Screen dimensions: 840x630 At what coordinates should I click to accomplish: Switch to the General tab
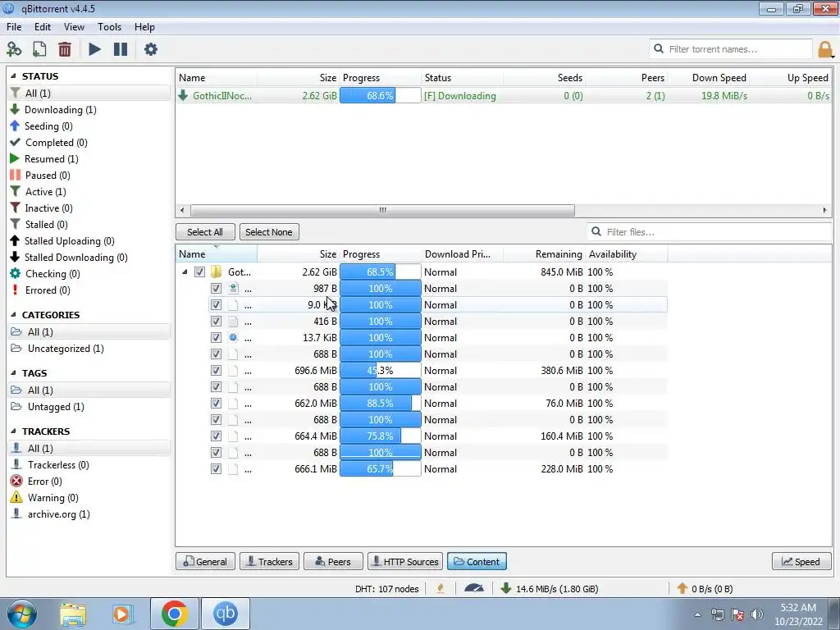205,561
